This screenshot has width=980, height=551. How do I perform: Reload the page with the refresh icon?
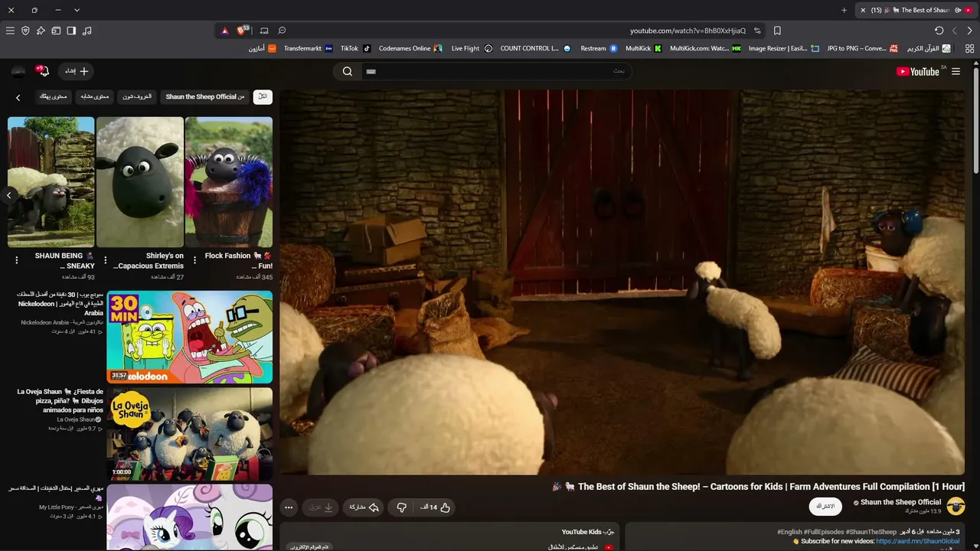(x=939, y=31)
